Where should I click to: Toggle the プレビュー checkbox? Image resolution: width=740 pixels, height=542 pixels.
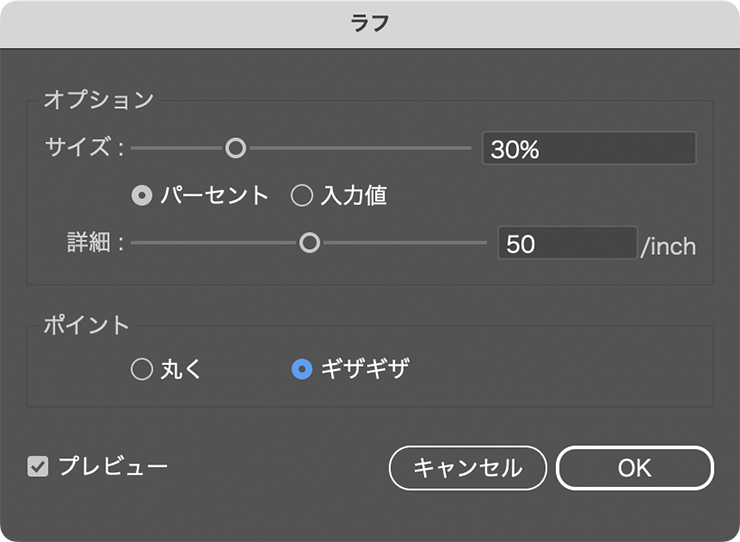(x=38, y=466)
